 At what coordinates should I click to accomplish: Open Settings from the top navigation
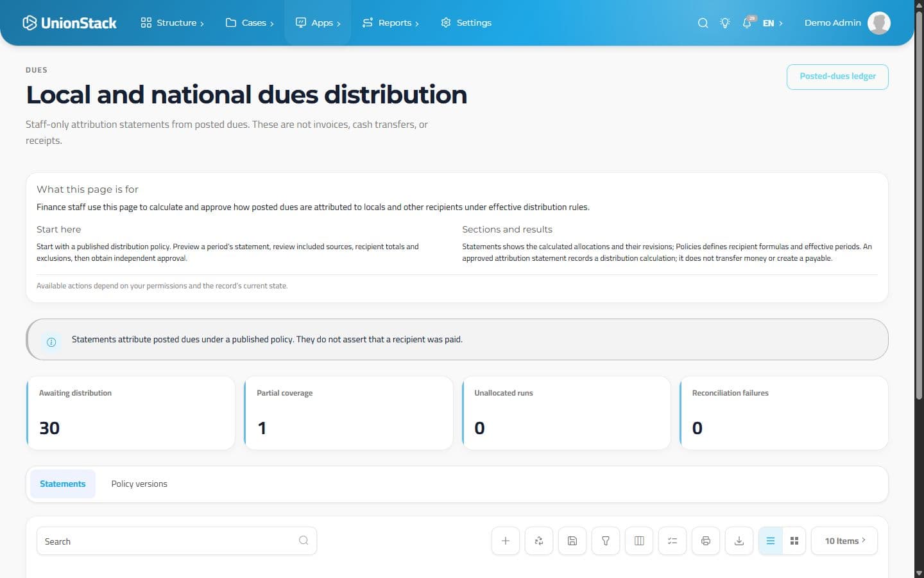[x=466, y=23]
